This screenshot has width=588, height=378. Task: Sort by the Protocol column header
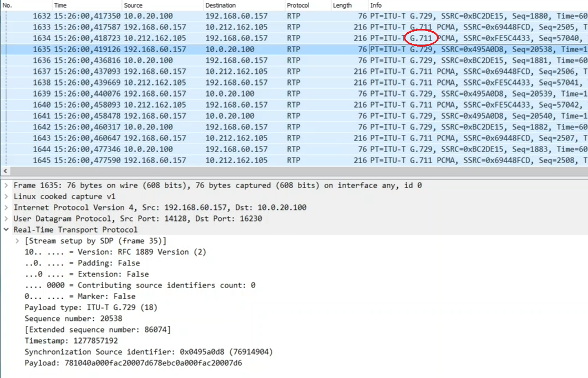point(307,5)
